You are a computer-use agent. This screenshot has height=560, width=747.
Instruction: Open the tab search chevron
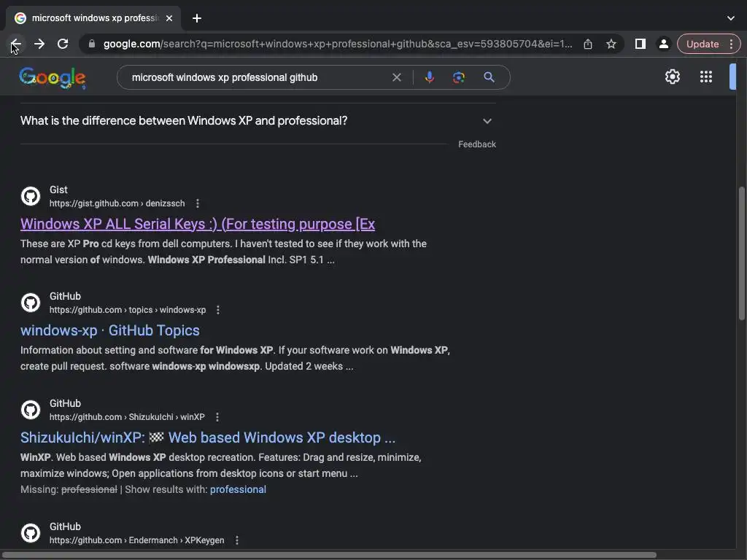pos(730,18)
